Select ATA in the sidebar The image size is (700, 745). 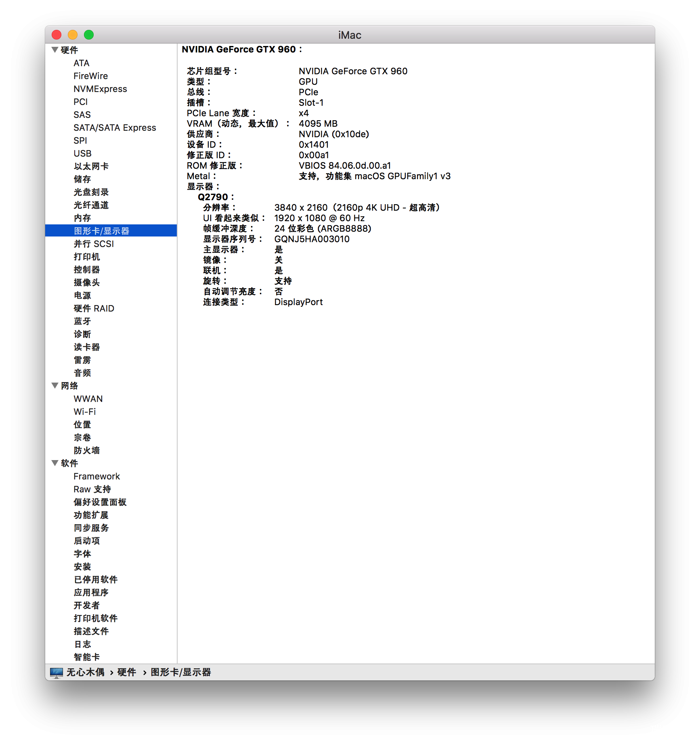[x=82, y=63]
